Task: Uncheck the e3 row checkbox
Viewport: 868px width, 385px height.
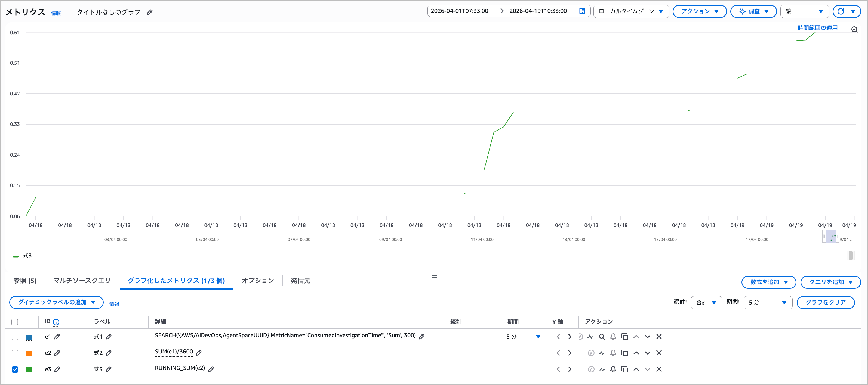Action: [x=15, y=369]
